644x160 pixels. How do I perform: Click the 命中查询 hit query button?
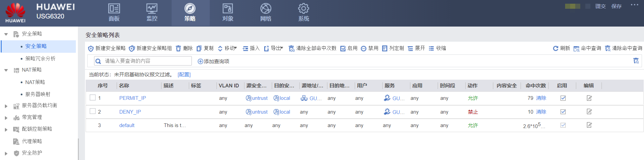pos(587,48)
